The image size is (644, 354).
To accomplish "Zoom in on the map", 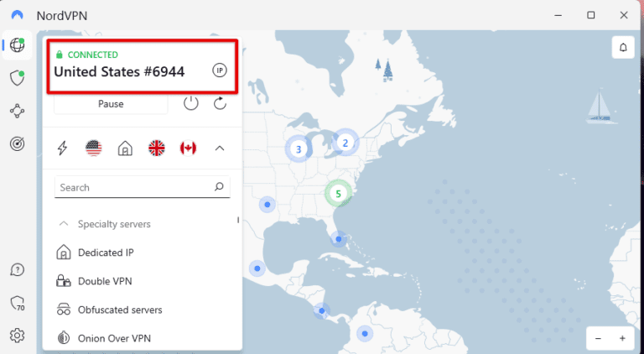I will coord(622,338).
